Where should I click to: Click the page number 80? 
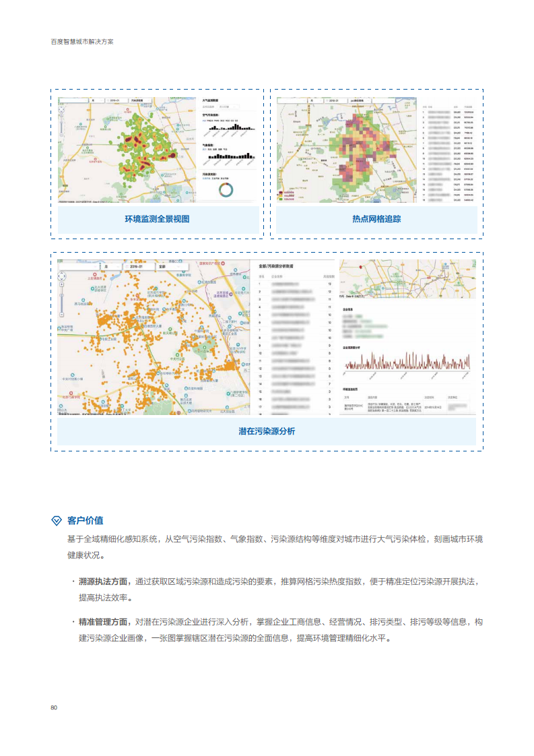coord(54,707)
